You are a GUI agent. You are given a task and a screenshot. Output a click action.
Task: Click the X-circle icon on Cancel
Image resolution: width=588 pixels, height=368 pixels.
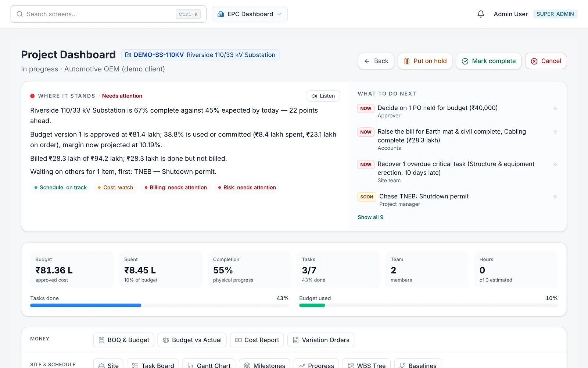(534, 61)
